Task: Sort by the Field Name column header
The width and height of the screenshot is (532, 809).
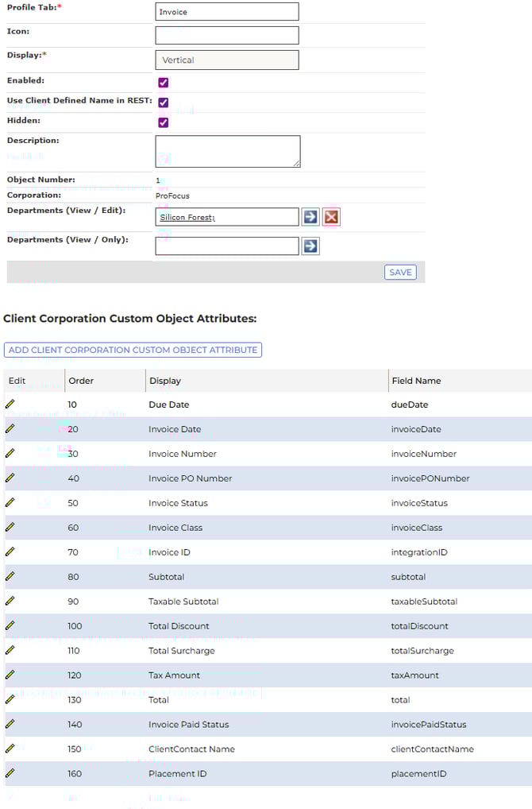Action: pyautogui.click(x=416, y=381)
